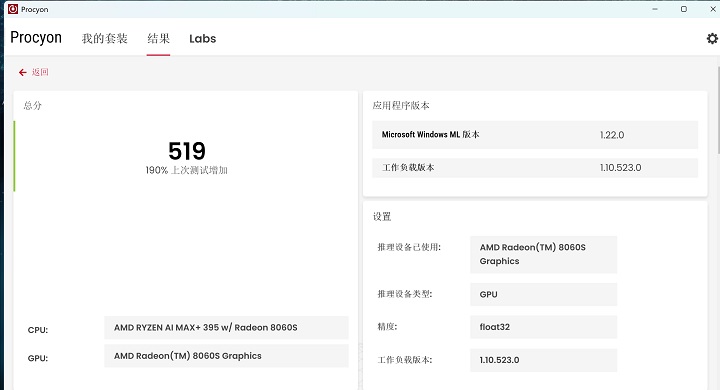Click the GPU device type field
720x390 pixels.
(544, 294)
